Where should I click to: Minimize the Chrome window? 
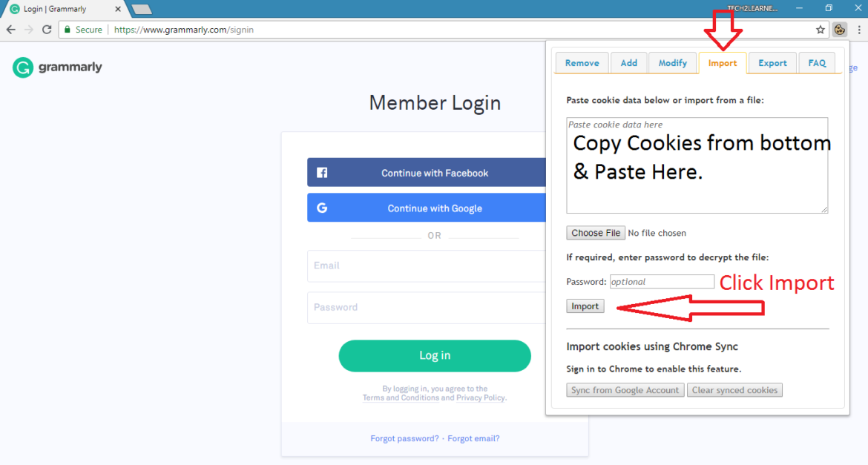799,8
